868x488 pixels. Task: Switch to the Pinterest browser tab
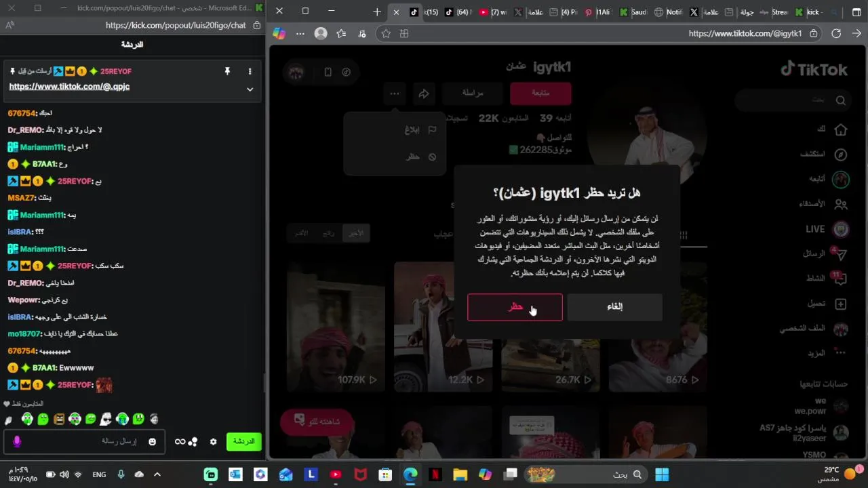click(596, 12)
